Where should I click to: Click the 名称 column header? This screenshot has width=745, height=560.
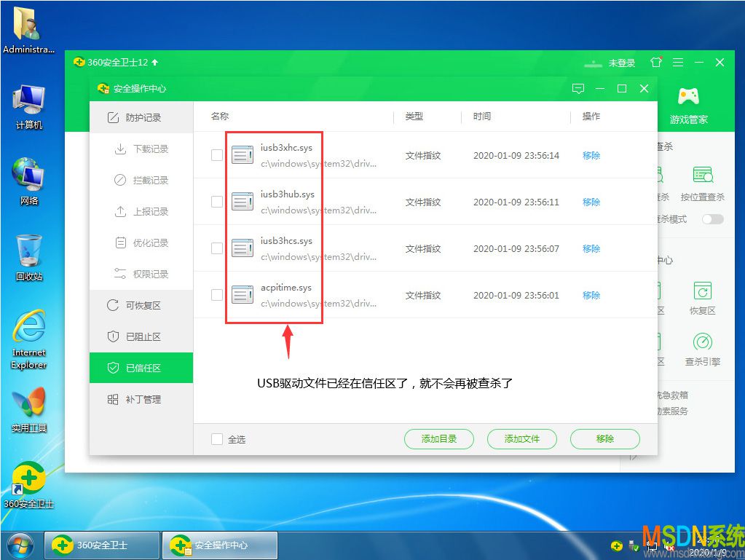point(220,116)
